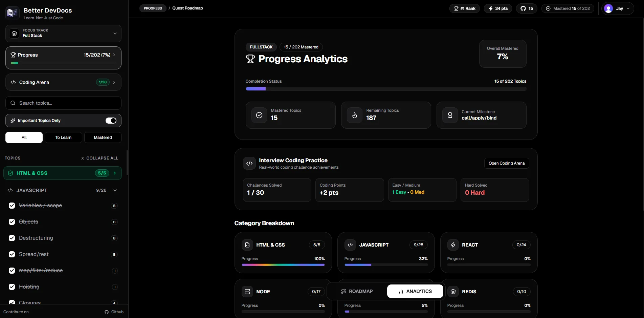Click the Challenges Solved 1 / 30 card
The width and height of the screenshot is (644, 318).
tap(277, 190)
